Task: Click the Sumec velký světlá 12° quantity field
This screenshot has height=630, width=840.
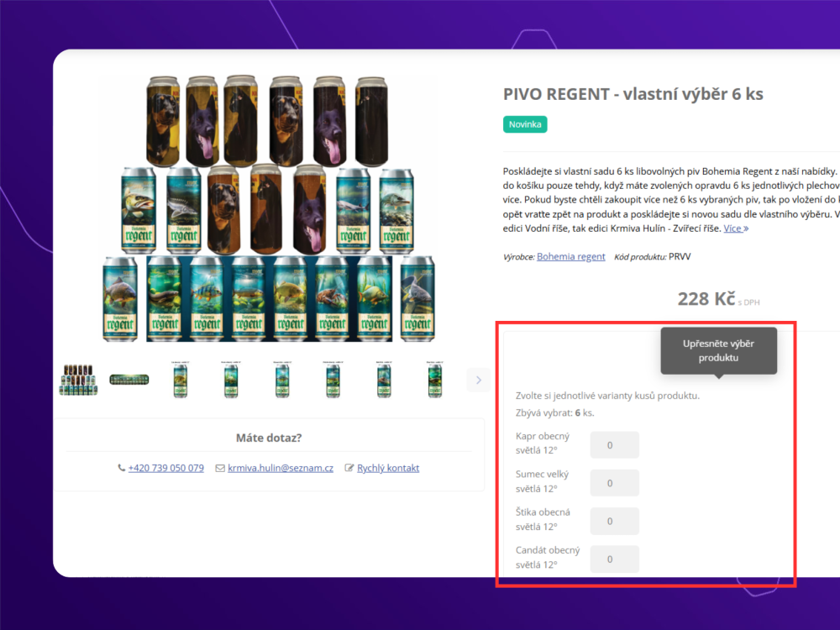Action: (x=615, y=483)
